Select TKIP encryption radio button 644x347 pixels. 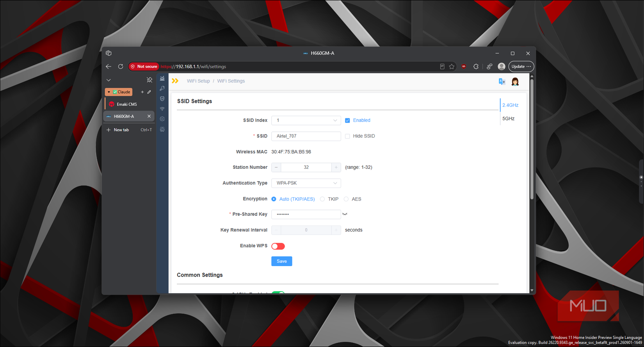coord(322,199)
